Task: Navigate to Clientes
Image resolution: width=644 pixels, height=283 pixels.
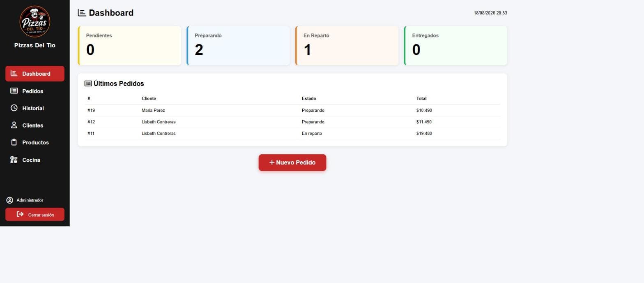Action: [35, 125]
